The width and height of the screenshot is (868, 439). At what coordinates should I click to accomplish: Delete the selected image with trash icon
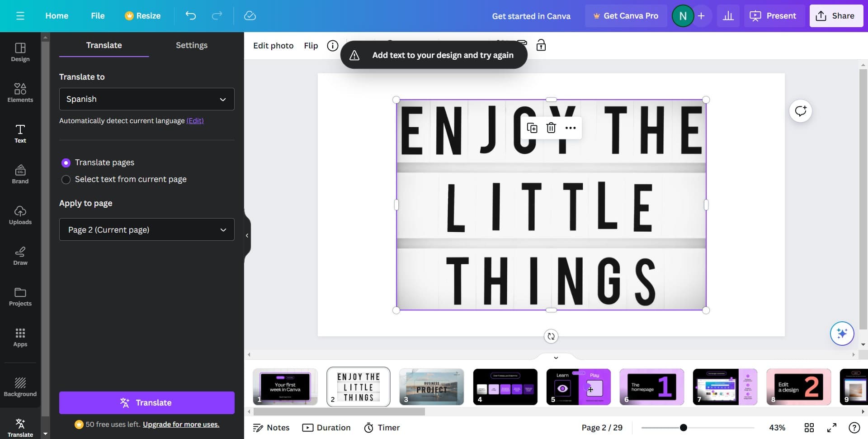click(551, 128)
